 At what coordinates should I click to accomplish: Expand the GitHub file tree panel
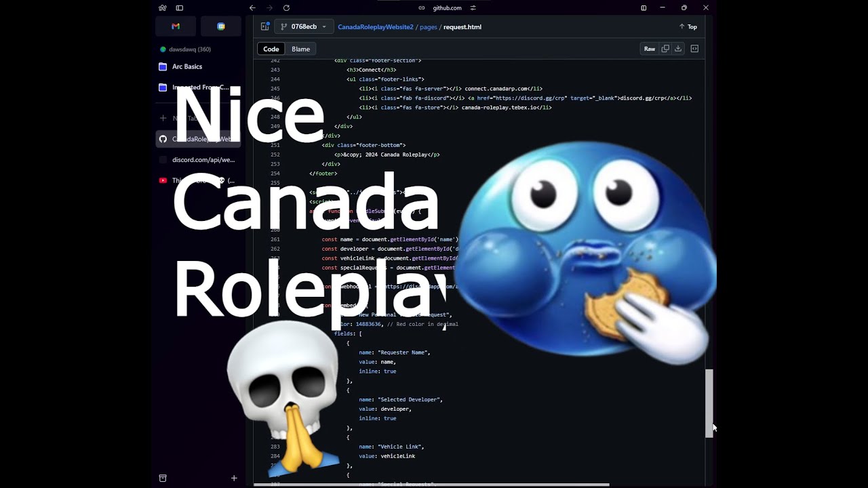click(265, 26)
